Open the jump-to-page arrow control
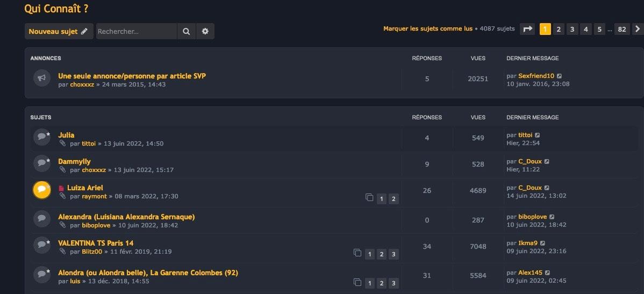The height and width of the screenshot is (294, 644). (x=527, y=29)
